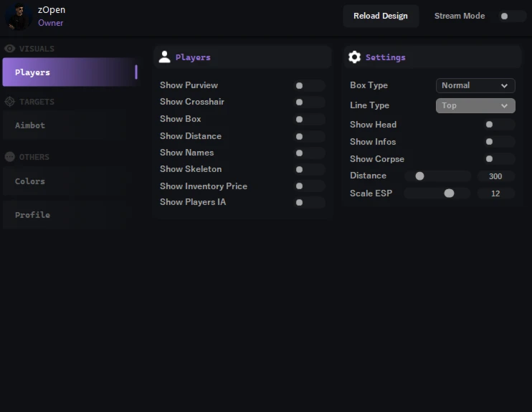Open the Box Type dropdown
The height and width of the screenshot is (412, 532).
coord(475,86)
